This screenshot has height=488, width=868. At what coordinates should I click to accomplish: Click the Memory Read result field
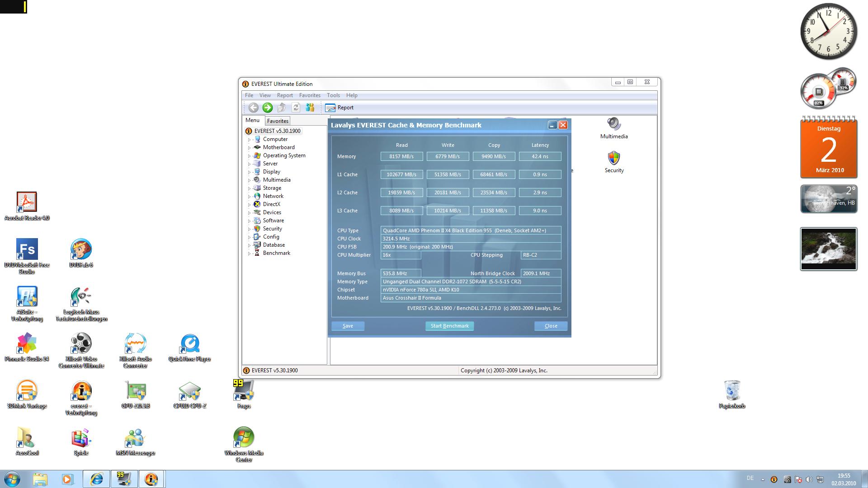pyautogui.click(x=401, y=156)
